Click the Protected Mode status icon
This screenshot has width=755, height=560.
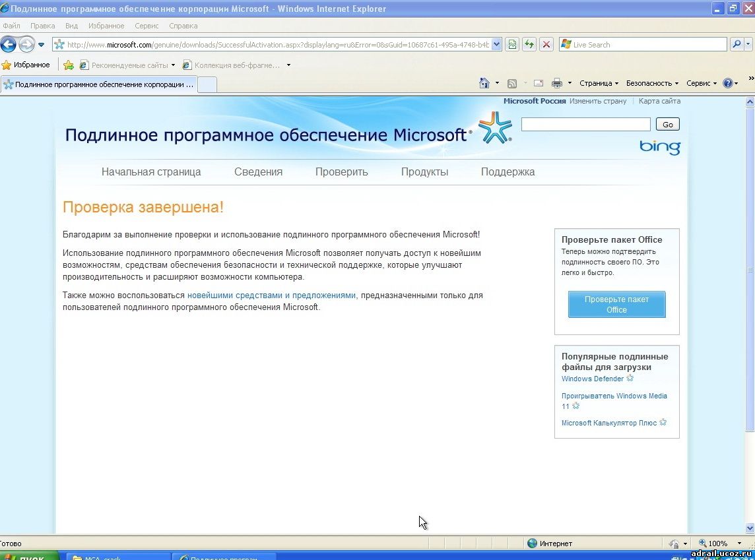point(674,543)
